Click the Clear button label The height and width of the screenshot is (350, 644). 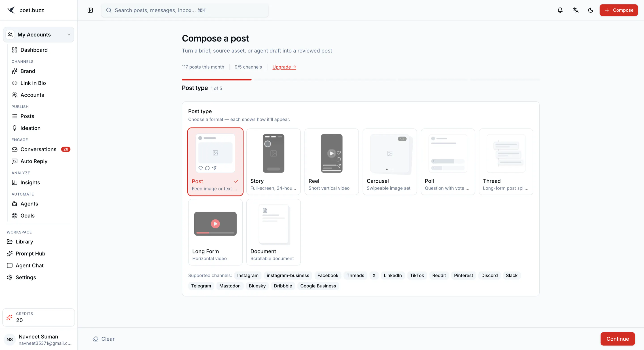click(108, 339)
